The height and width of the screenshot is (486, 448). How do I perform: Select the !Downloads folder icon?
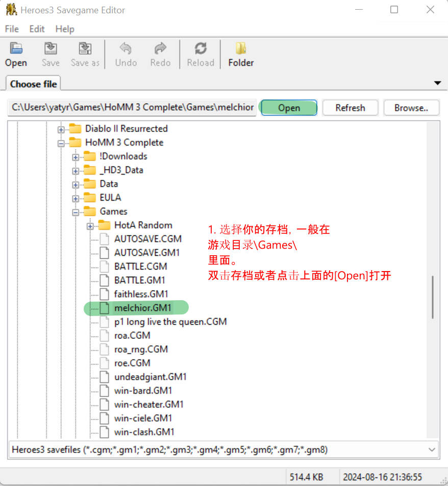tap(90, 156)
